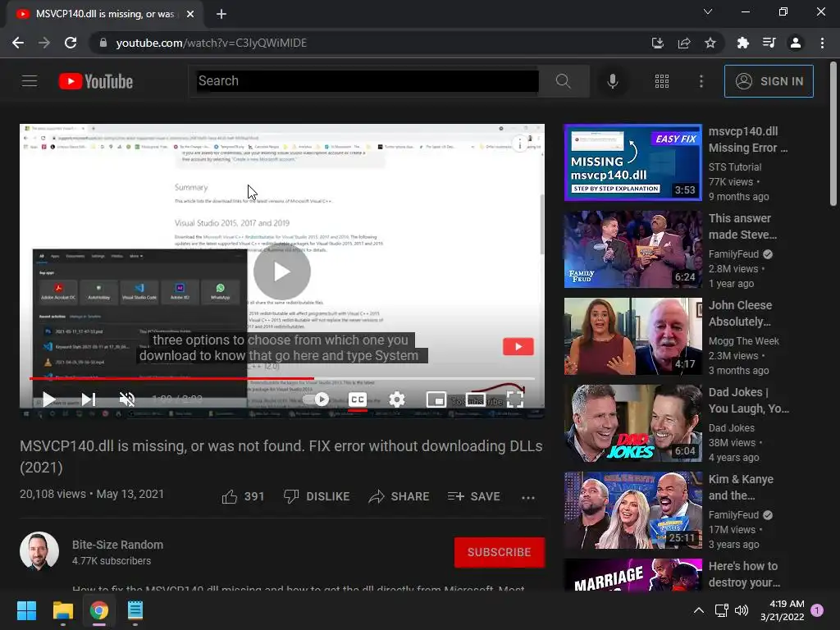The image size is (840, 630).
Task: Open Bite-Size Random channel avatar
Action: pos(39,551)
